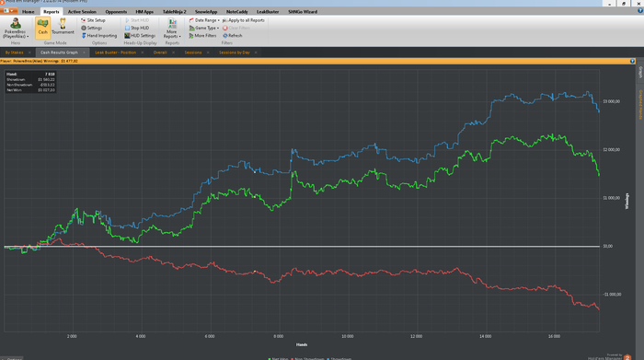This screenshot has height=360, width=644.
Task: Switch to the Reports ribbon tab
Action: pos(52,11)
